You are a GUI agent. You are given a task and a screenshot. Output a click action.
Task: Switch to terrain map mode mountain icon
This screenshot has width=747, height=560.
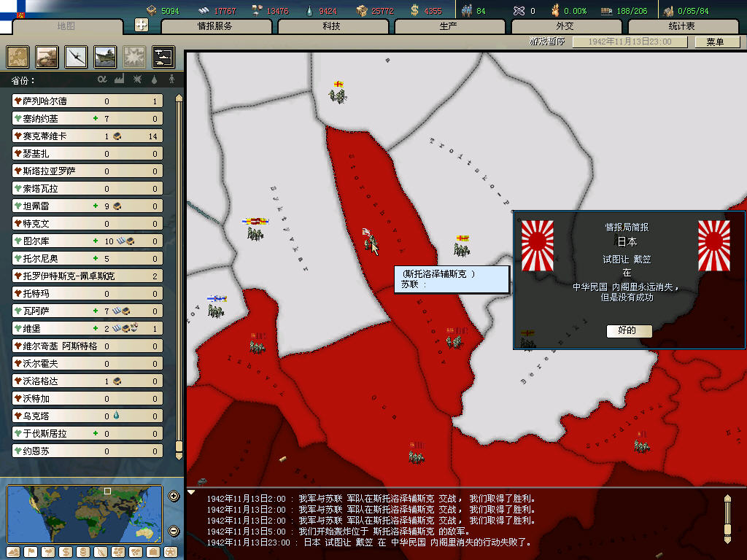(x=13, y=553)
